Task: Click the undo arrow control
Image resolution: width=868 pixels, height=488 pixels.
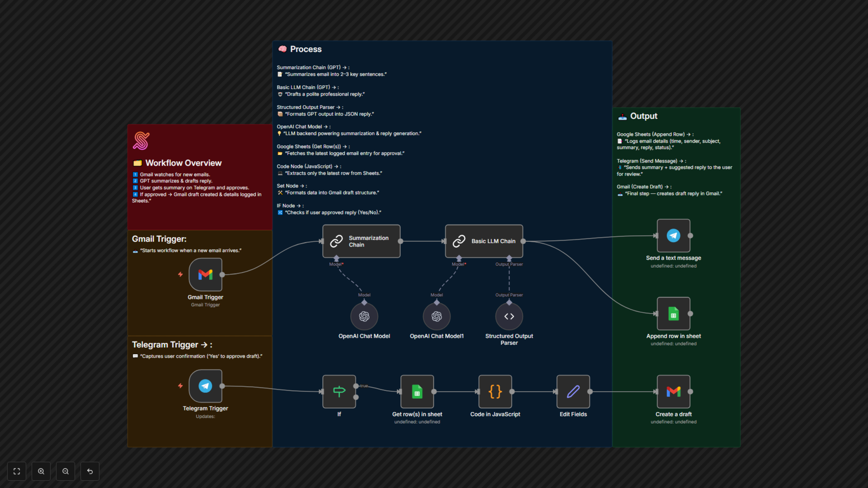Action: tap(90, 471)
